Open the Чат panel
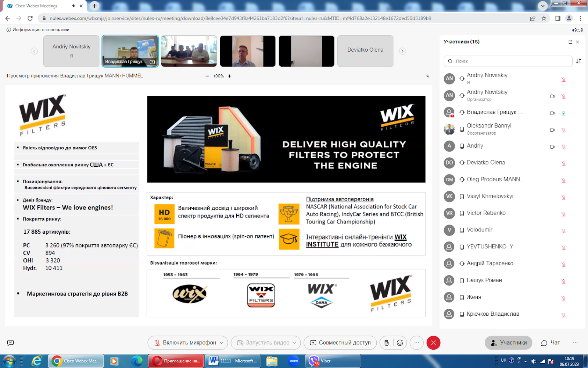Image resolution: width=588 pixels, height=368 pixels. [x=551, y=343]
